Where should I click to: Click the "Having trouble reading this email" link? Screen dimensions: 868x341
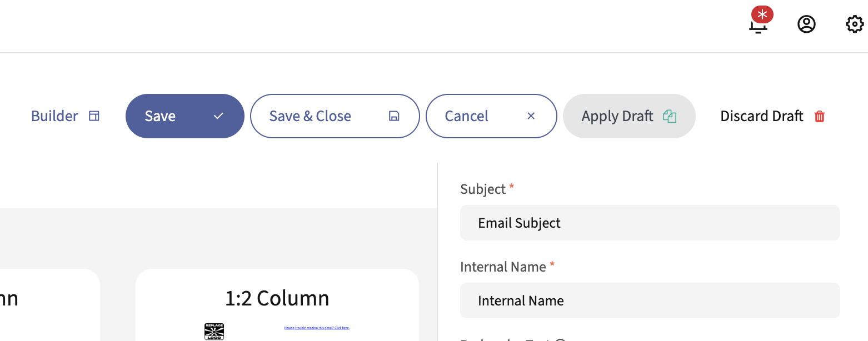coord(317,328)
